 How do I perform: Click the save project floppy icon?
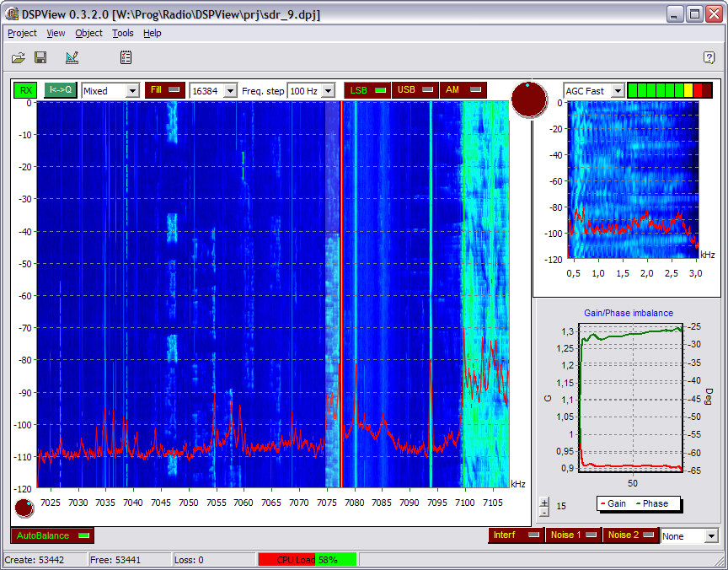click(40, 57)
